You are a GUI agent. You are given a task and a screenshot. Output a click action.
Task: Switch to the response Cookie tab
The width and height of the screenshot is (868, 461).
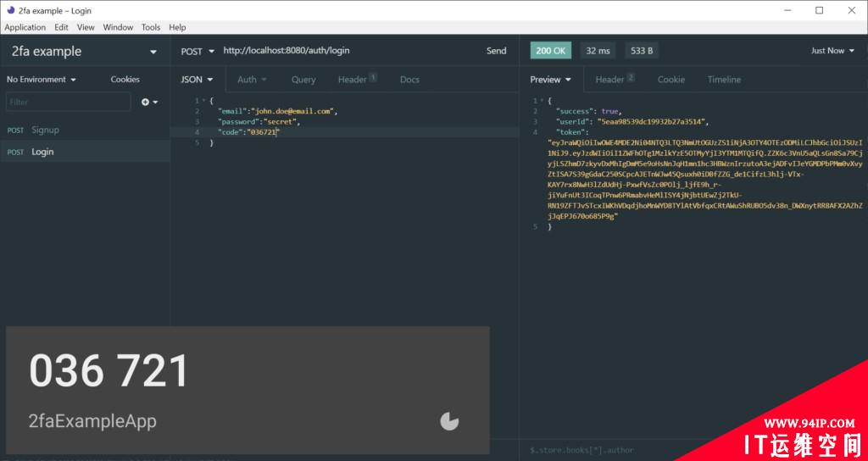coord(671,80)
